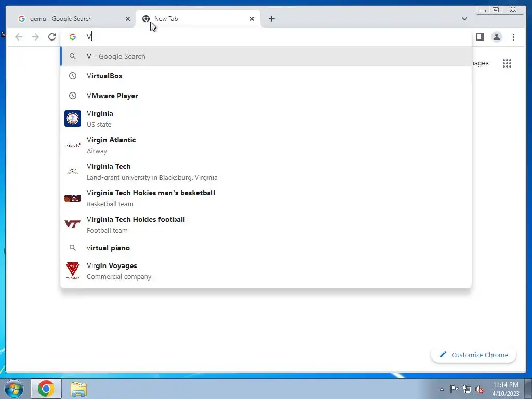Show hidden tray icons arrow
This screenshot has width=532, height=399.
point(442,389)
